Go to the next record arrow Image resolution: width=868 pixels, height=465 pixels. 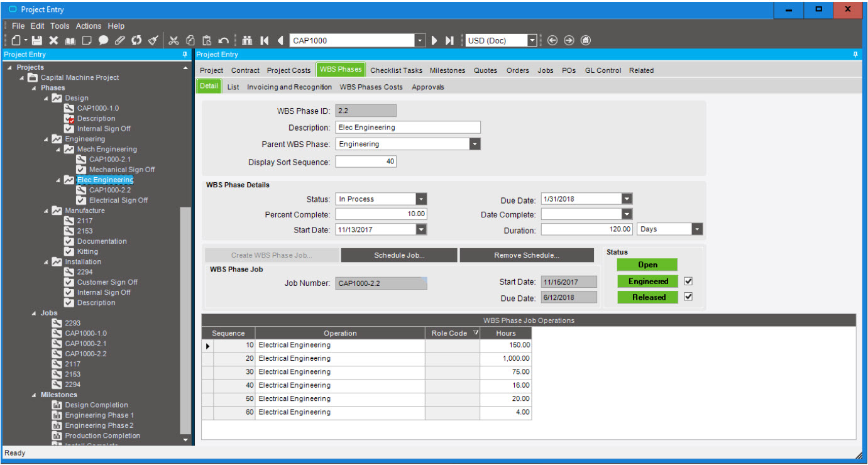point(434,40)
